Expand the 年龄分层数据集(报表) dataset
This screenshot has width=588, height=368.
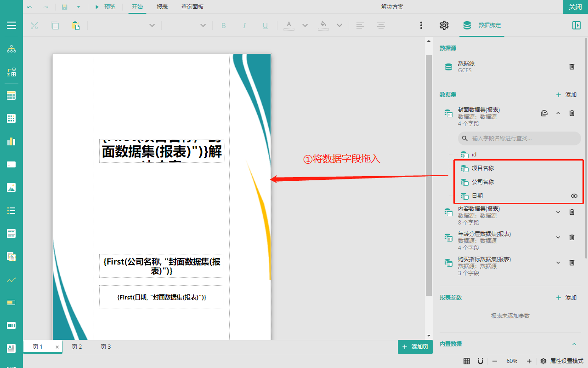(558, 237)
